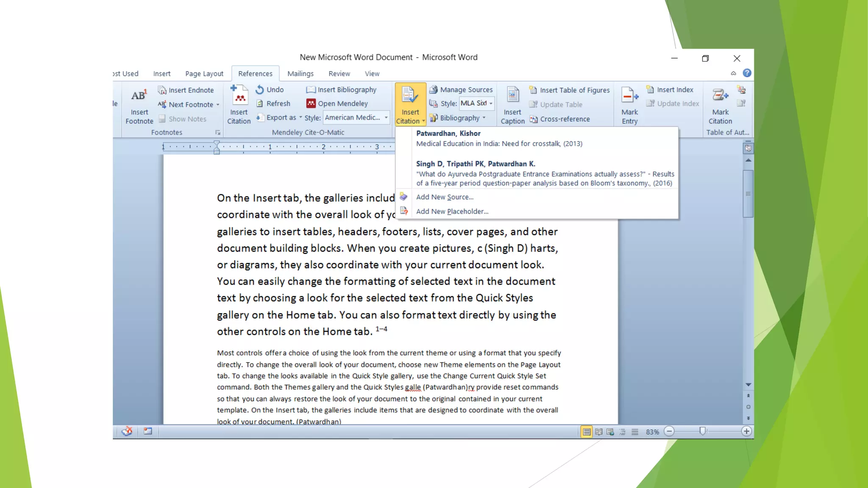The width and height of the screenshot is (868, 488).
Task: Click the Mark Citation icon
Action: click(720, 96)
